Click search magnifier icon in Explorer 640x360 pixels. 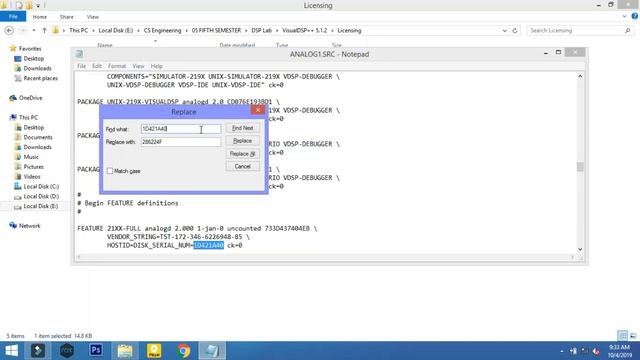[x=627, y=31]
